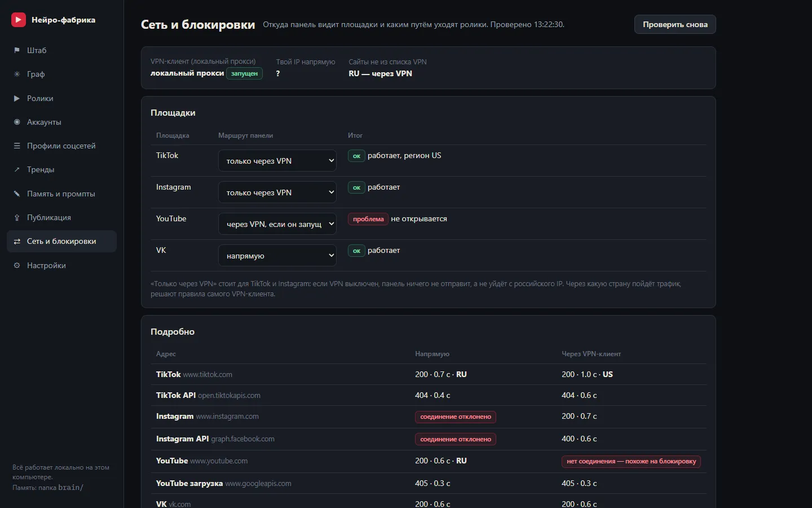Open the Публикация section

(61, 217)
